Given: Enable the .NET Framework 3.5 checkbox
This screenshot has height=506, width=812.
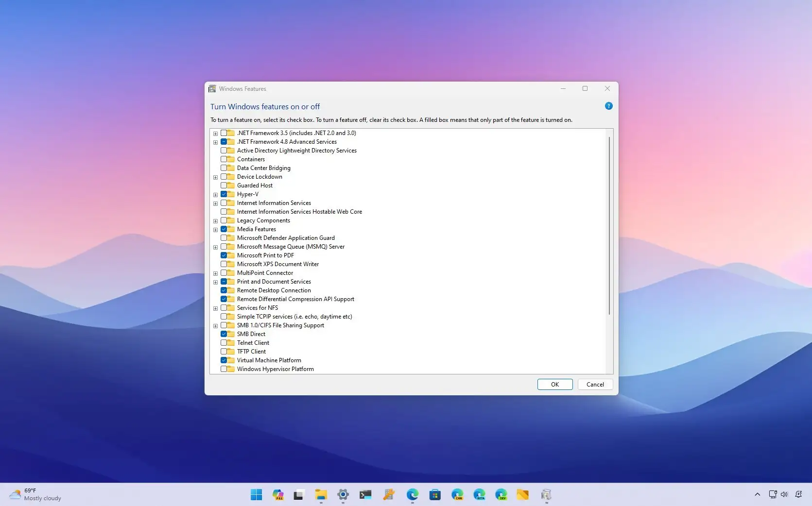Looking at the screenshot, I should coord(224,133).
